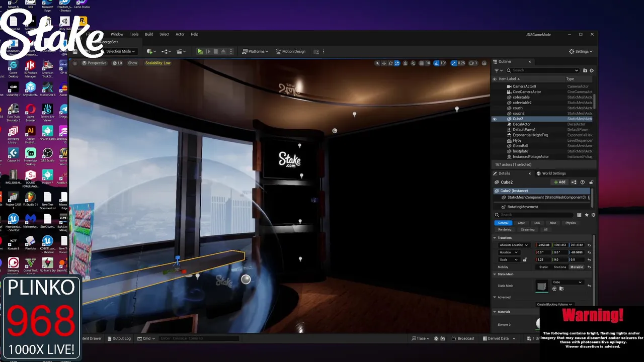Viewport: 644px width, 362px height.
Task: Open the Build menu
Action: (x=149, y=34)
